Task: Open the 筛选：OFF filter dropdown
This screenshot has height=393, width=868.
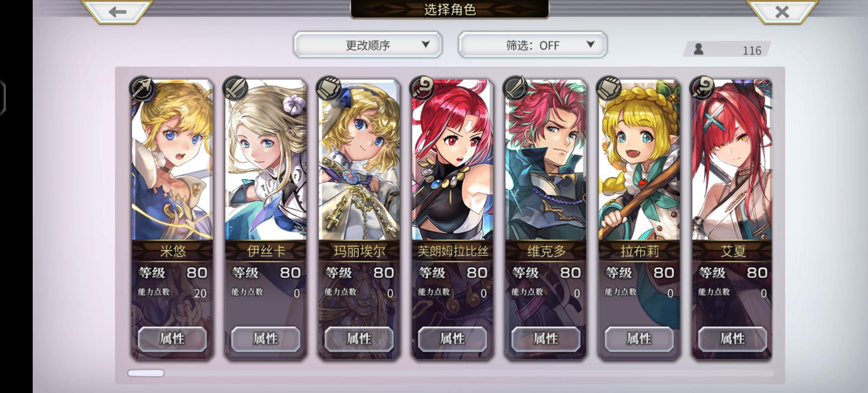Action: click(x=533, y=45)
